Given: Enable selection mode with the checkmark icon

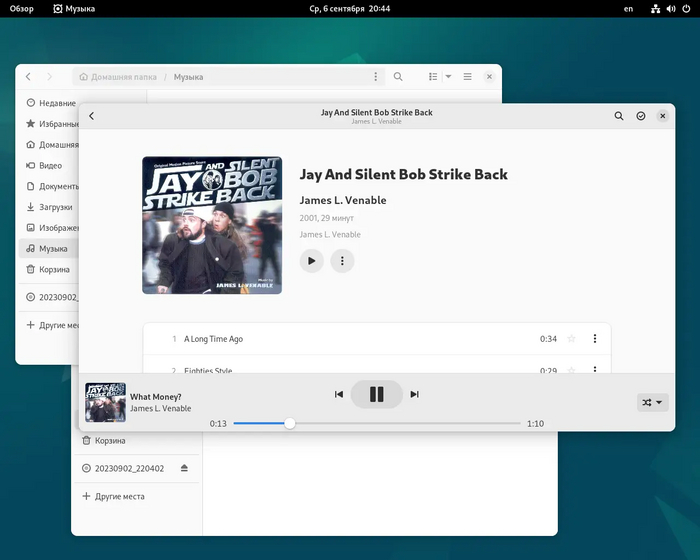Looking at the screenshot, I should coord(641,116).
